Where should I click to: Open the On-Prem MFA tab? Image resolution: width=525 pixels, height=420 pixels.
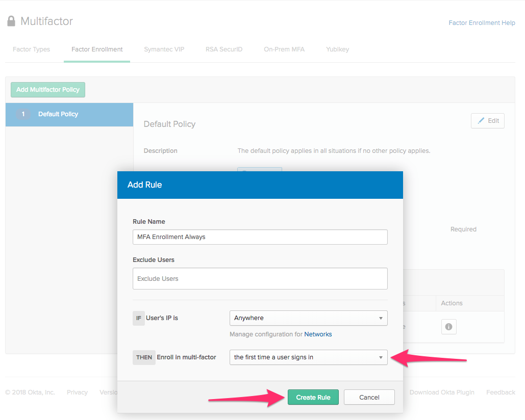click(x=284, y=49)
